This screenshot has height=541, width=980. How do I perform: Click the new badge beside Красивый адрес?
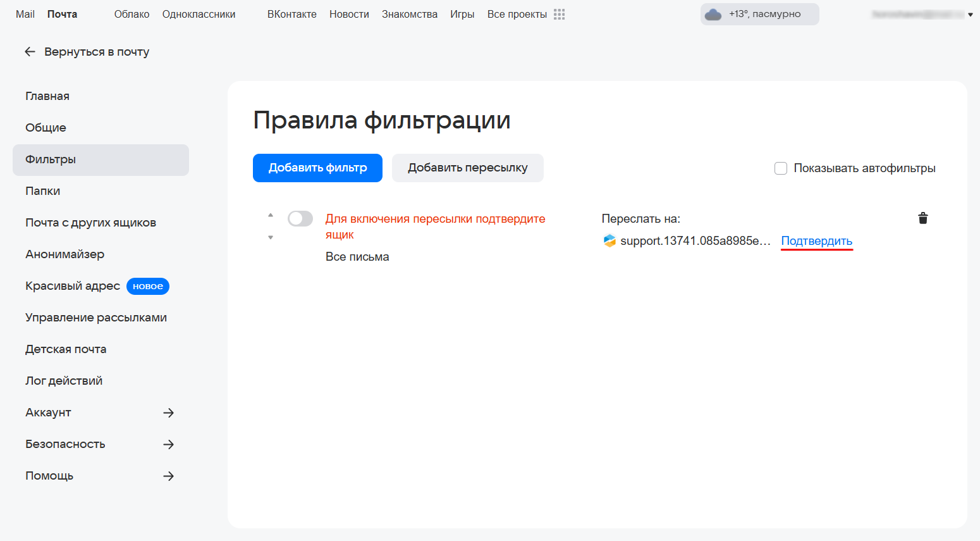coord(148,286)
